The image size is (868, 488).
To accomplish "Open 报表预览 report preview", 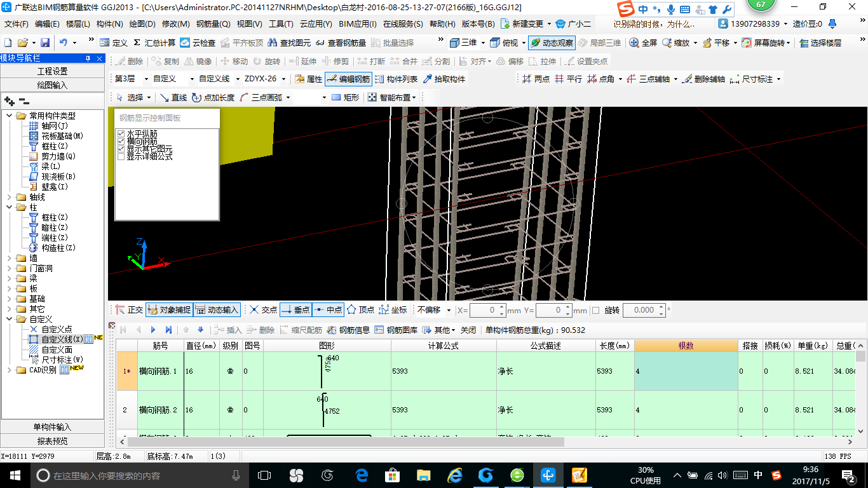I will point(52,441).
